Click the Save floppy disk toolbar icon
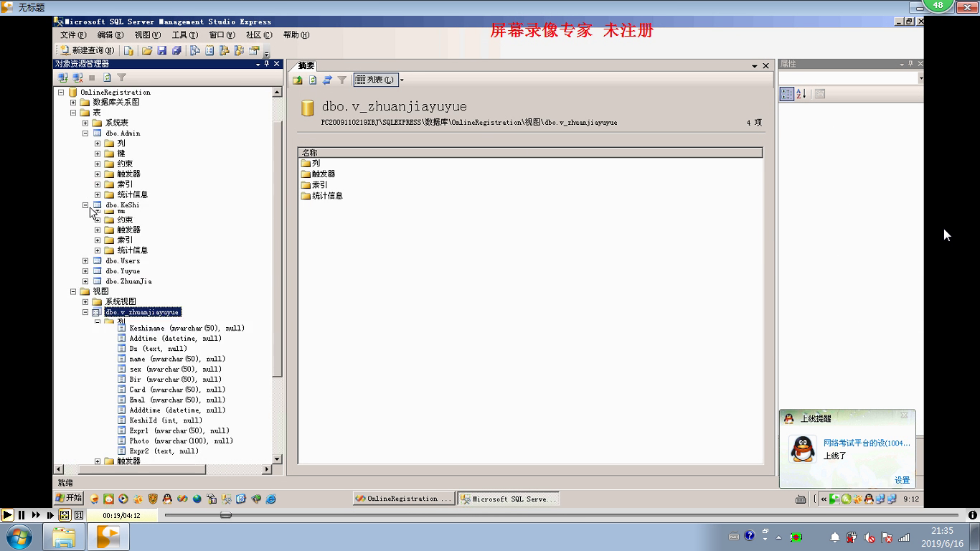This screenshot has width=980, height=551. (162, 50)
